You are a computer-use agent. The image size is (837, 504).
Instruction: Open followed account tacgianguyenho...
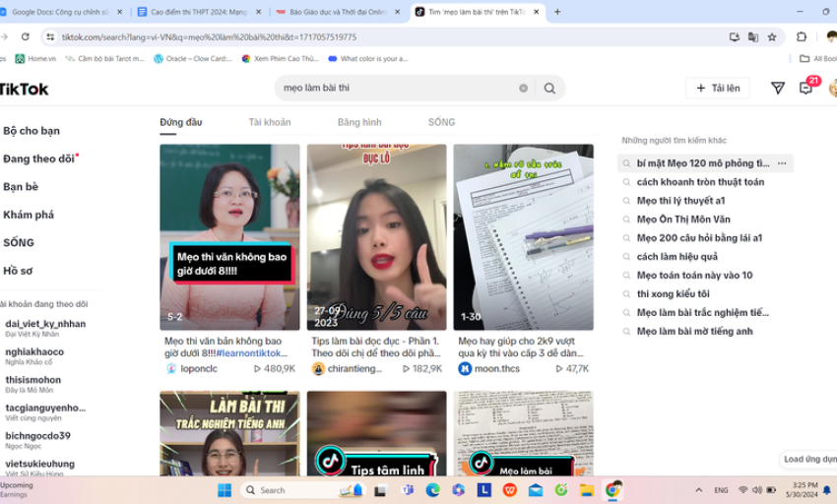coord(45,412)
